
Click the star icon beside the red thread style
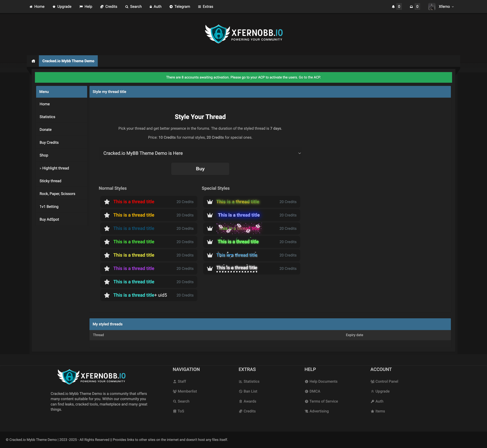[x=107, y=202]
